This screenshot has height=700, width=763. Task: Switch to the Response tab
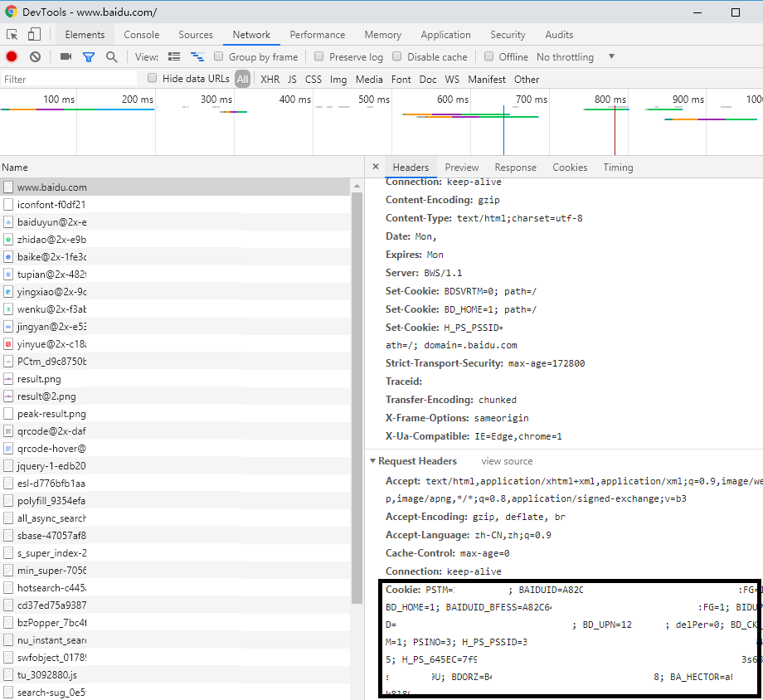click(515, 167)
